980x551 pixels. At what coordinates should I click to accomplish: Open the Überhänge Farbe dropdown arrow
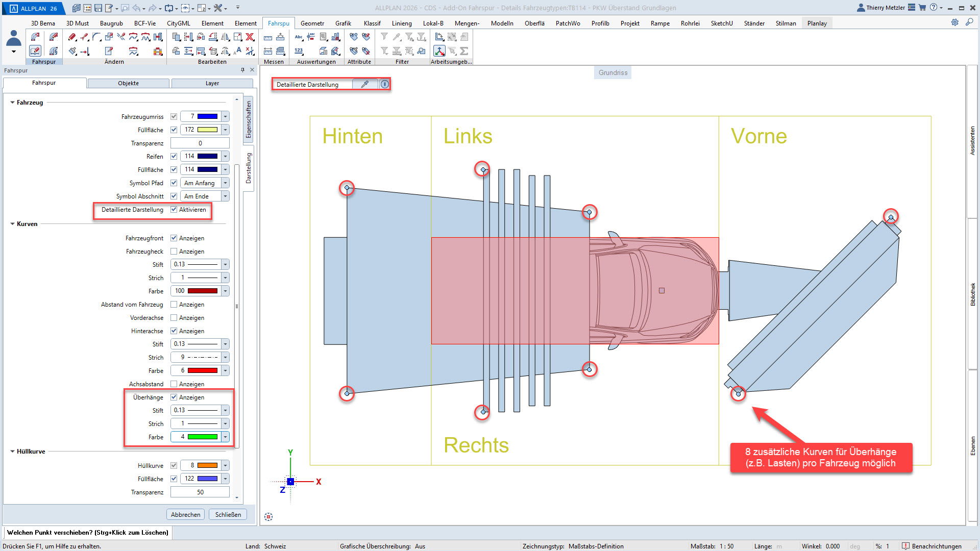225,437
